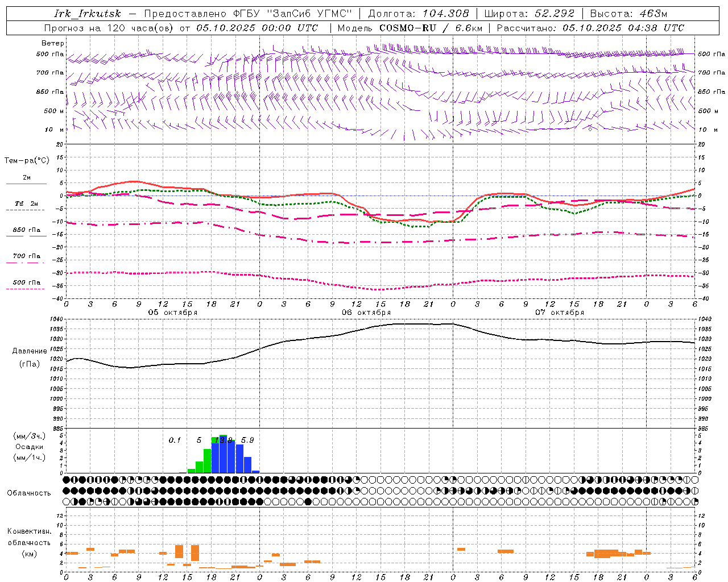Click the Давление chart label
This screenshot has height=582, width=728.
click(30, 351)
